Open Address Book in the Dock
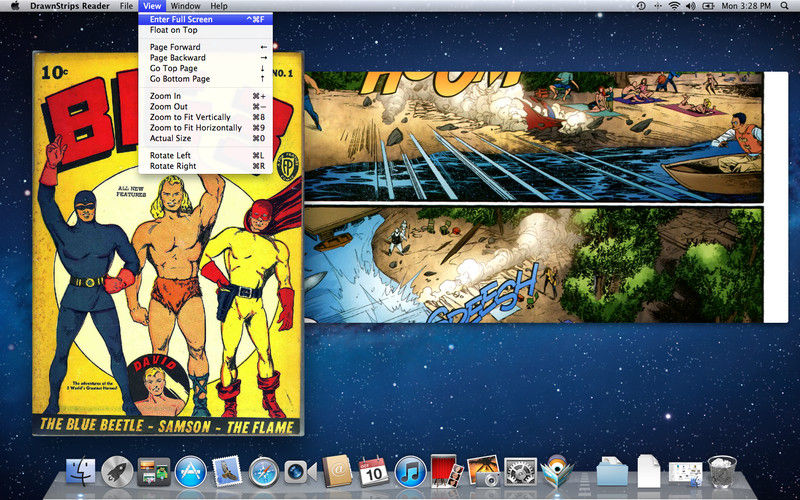Viewport: 800px width, 500px height. (337, 470)
